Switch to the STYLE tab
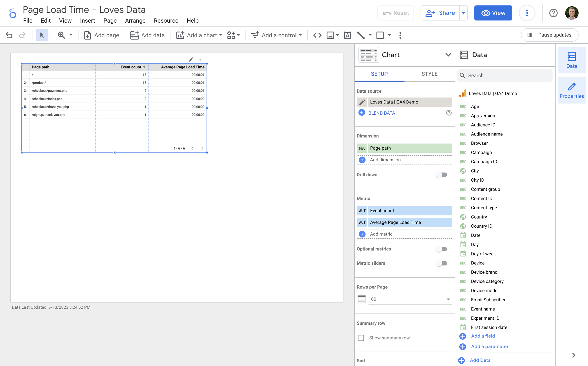 [x=429, y=74]
